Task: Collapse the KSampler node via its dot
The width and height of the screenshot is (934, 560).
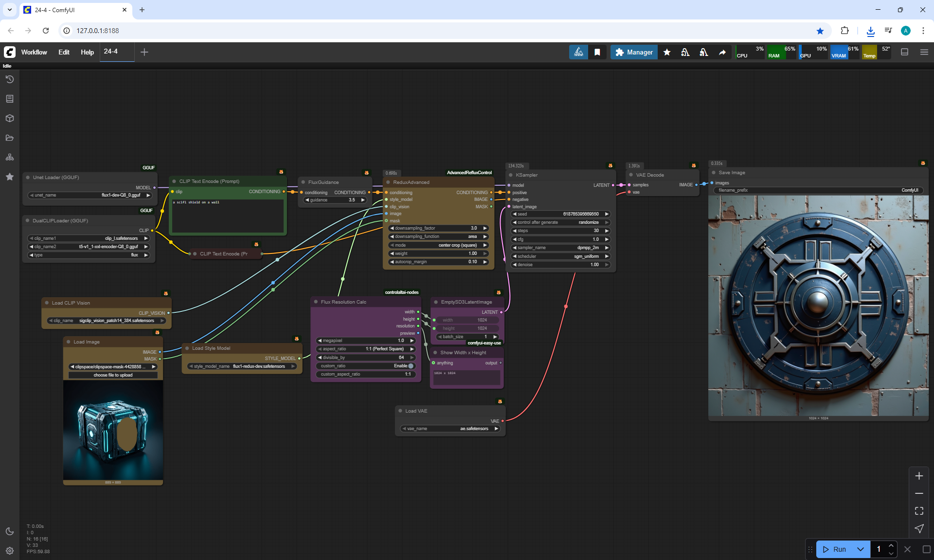Action: coord(511,175)
